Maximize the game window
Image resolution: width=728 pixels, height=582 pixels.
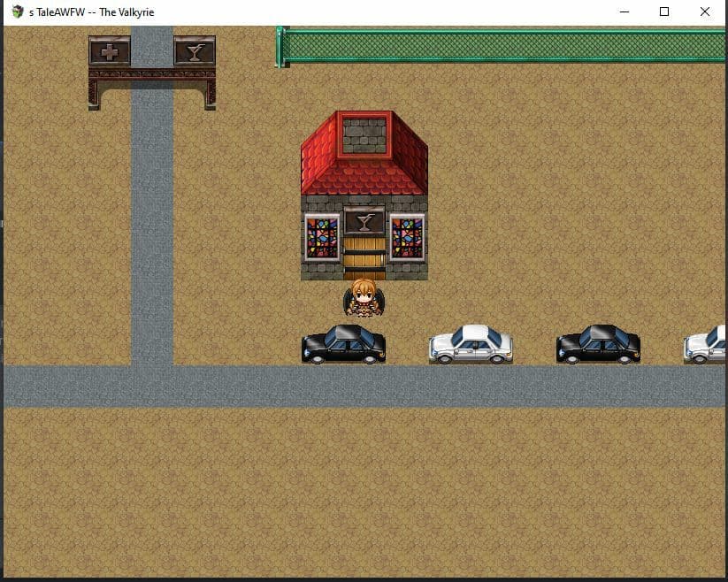664,12
